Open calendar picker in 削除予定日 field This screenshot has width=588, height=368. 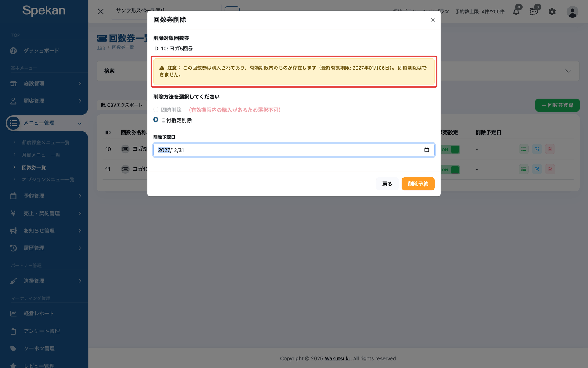[427, 150]
